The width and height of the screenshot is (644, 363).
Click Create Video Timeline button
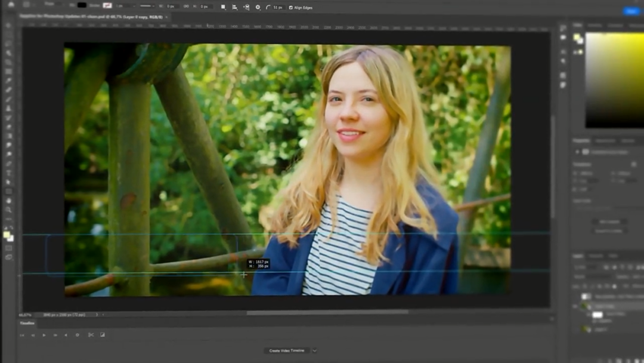[x=287, y=350]
